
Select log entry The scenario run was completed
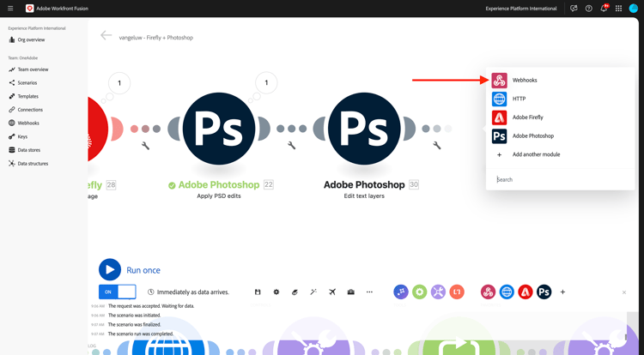coord(141,334)
